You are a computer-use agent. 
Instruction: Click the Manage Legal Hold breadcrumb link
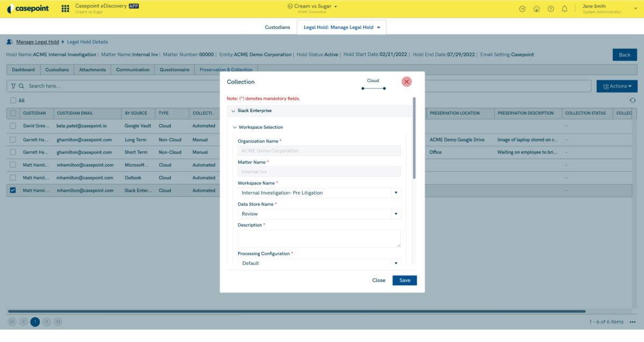(37, 41)
